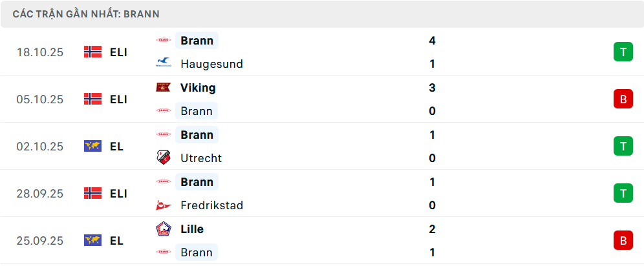Click the Viking club crest
Viewport: 644px width, 266px height.
click(x=163, y=87)
